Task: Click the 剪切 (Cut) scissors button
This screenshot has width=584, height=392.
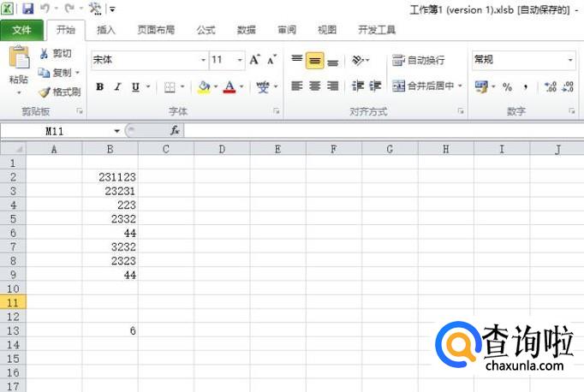Action: pyautogui.click(x=56, y=54)
